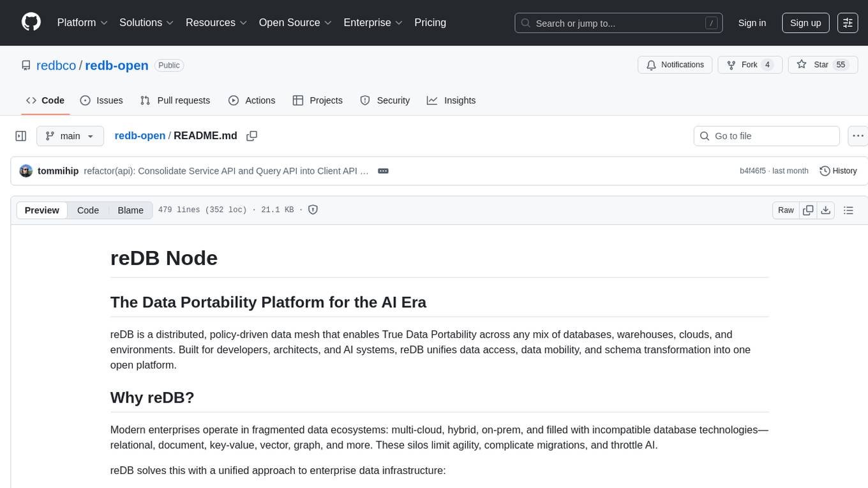Click the Notifications bell button
Screen dimensions: 868x488
point(675,65)
